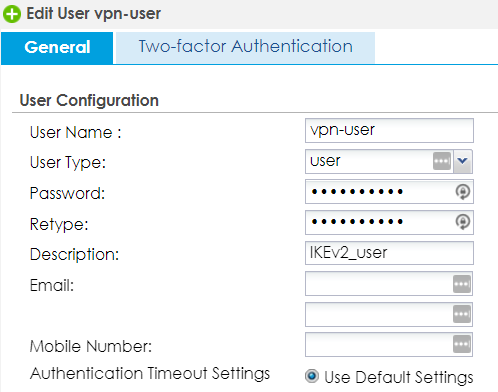498x392 pixels.
Task: Open the User Type combo box showing user
Action: tap(389, 161)
